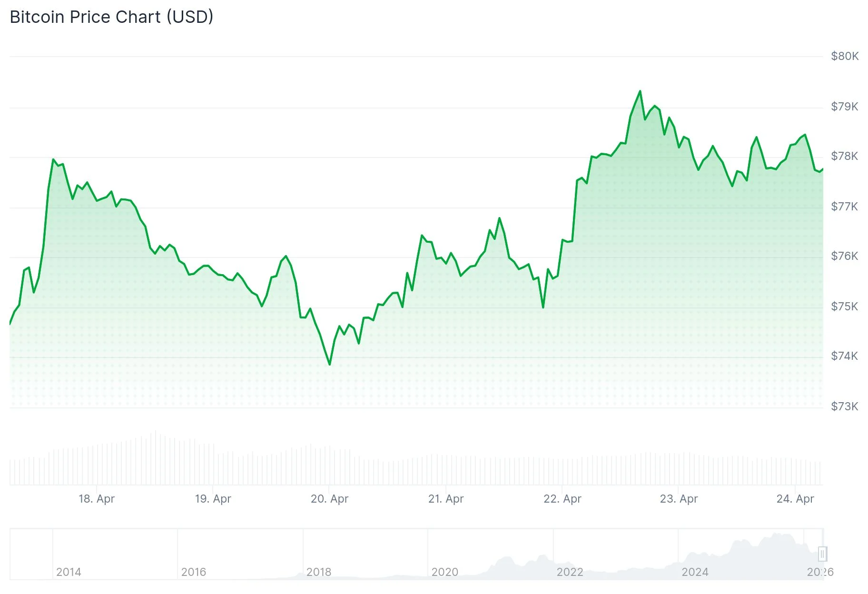Image resolution: width=868 pixels, height=594 pixels.
Task: Click the $73K price axis label
Action: click(x=845, y=406)
